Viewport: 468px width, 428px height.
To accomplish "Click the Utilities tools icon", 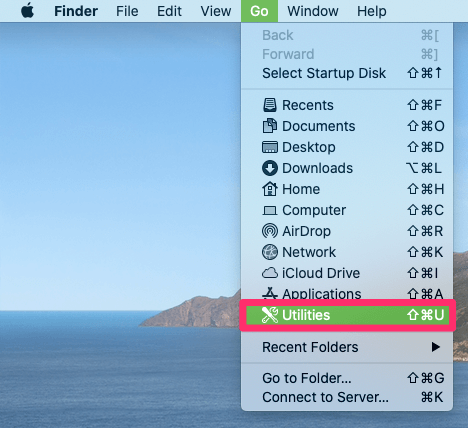I will (x=270, y=315).
